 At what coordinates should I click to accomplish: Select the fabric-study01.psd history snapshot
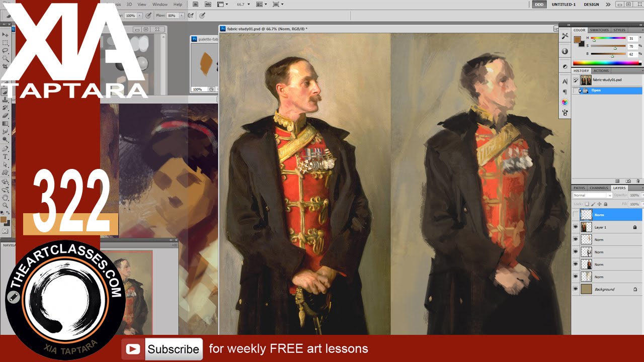pyautogui.click(x=607, y=80)
